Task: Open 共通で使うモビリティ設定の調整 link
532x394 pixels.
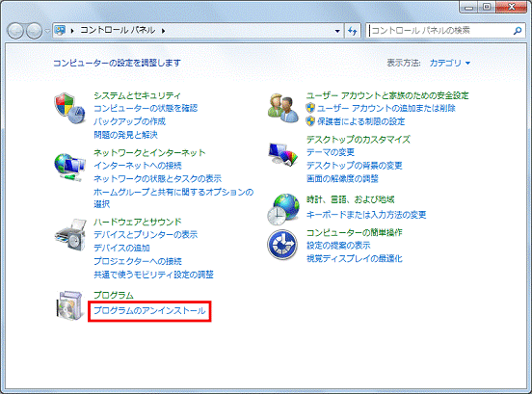Action: [153, 275]
